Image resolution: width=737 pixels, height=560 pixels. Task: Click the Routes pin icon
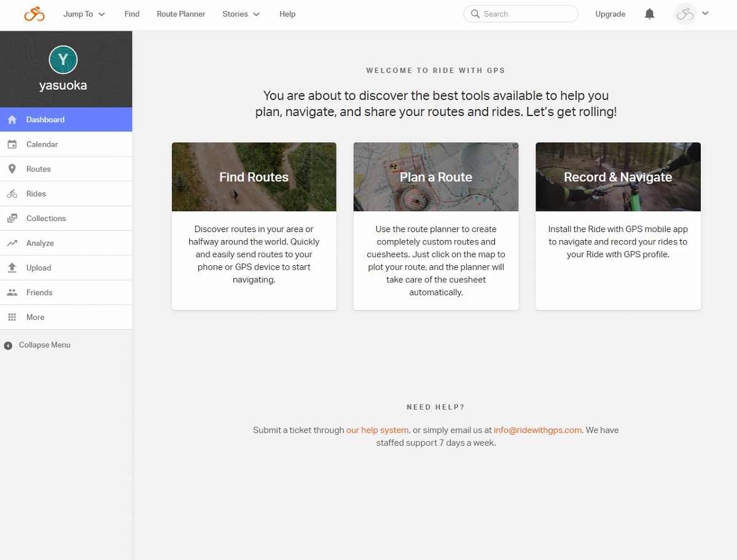12,169
